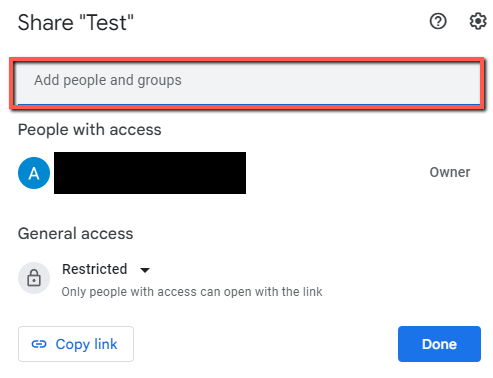This screenshot has width=493, height=378.
Task: Expand the Restricted dropdown arrow
Action: click(145, 270)
